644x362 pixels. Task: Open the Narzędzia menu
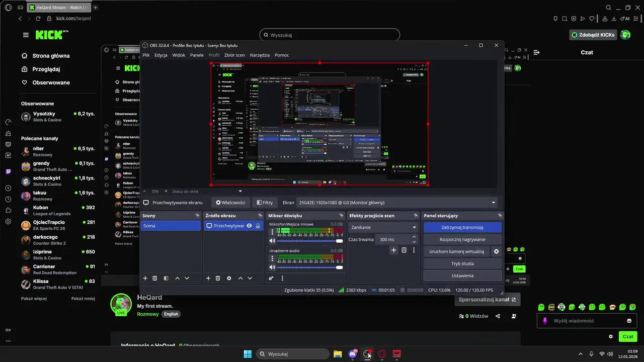point(260,55)
